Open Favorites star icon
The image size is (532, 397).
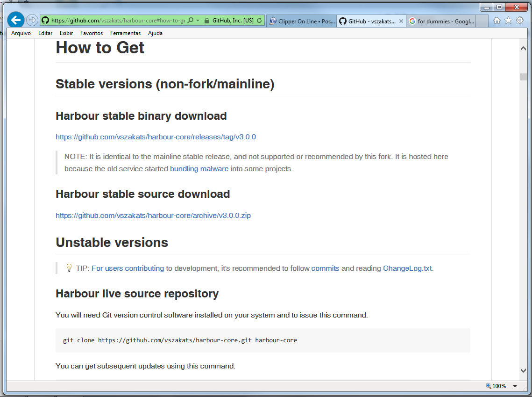click(508, 21)
